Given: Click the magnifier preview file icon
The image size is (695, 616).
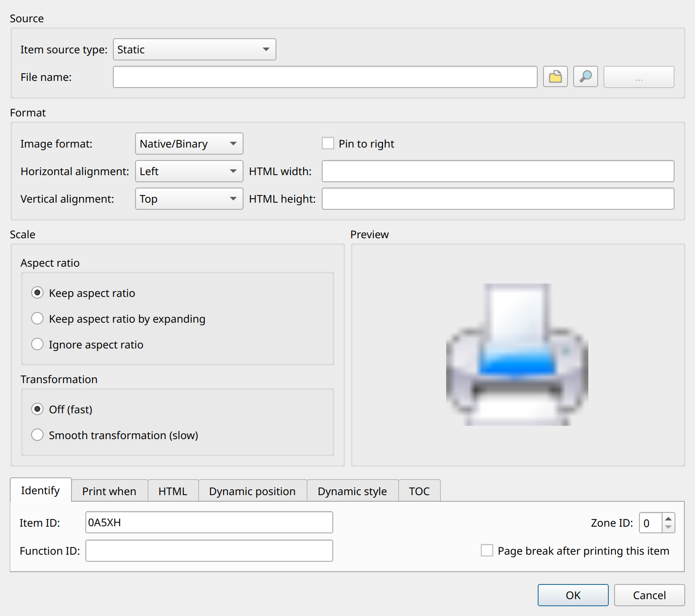Looking at the screenshot, I should 586,77.
